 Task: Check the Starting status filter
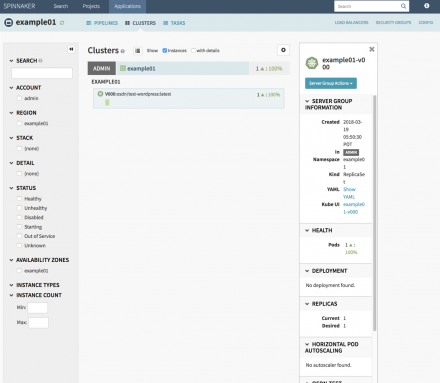click(19, 227)
